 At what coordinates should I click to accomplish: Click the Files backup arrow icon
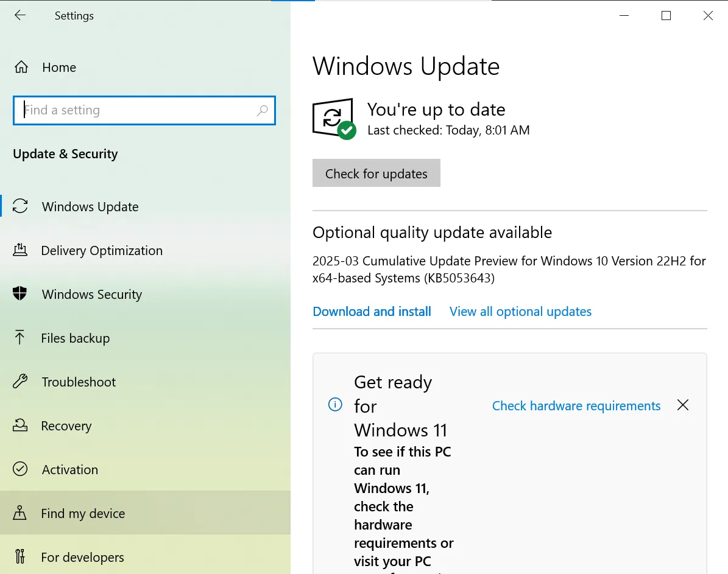pos(20,338)
